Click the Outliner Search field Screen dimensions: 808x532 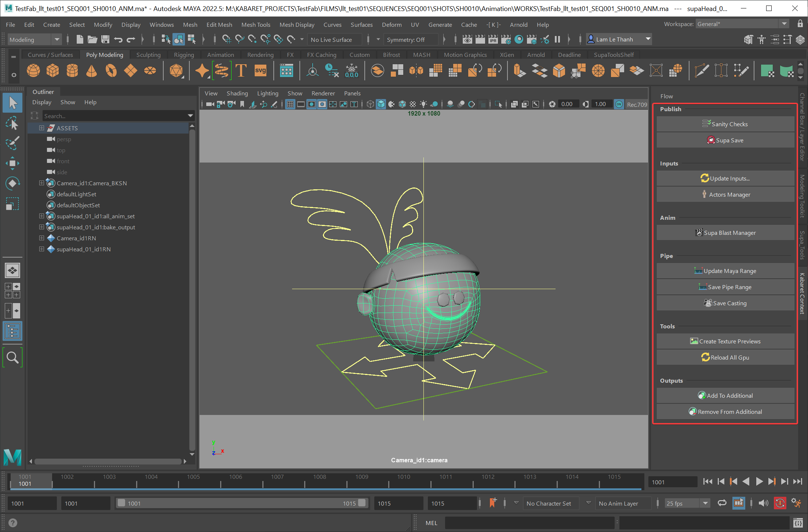pos(114,116)
